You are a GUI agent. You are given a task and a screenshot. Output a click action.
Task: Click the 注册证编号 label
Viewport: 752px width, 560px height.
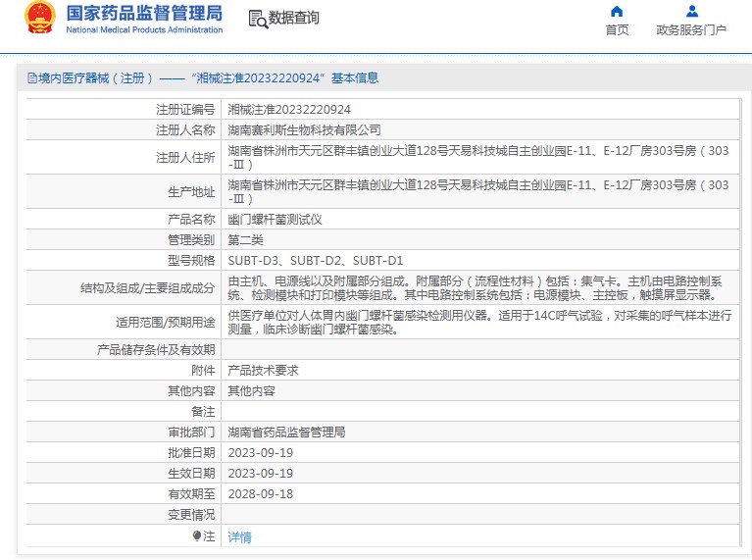[x=185, y=110]
